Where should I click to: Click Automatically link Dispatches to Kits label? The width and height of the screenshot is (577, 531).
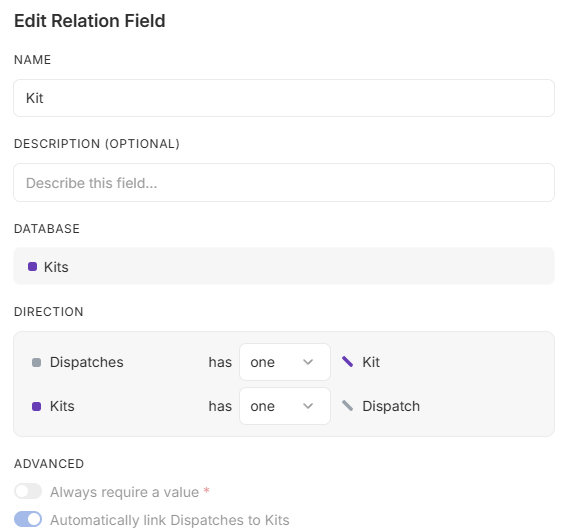(170, 520)
